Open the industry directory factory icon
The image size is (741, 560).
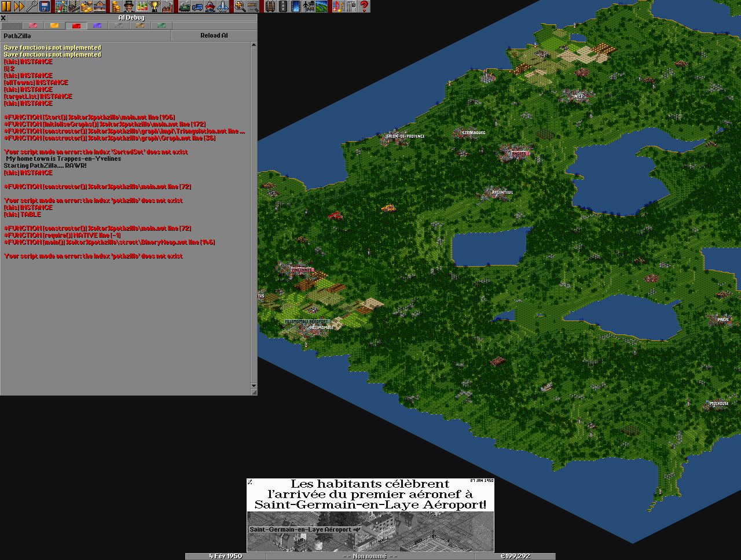(x=167, y=6)
